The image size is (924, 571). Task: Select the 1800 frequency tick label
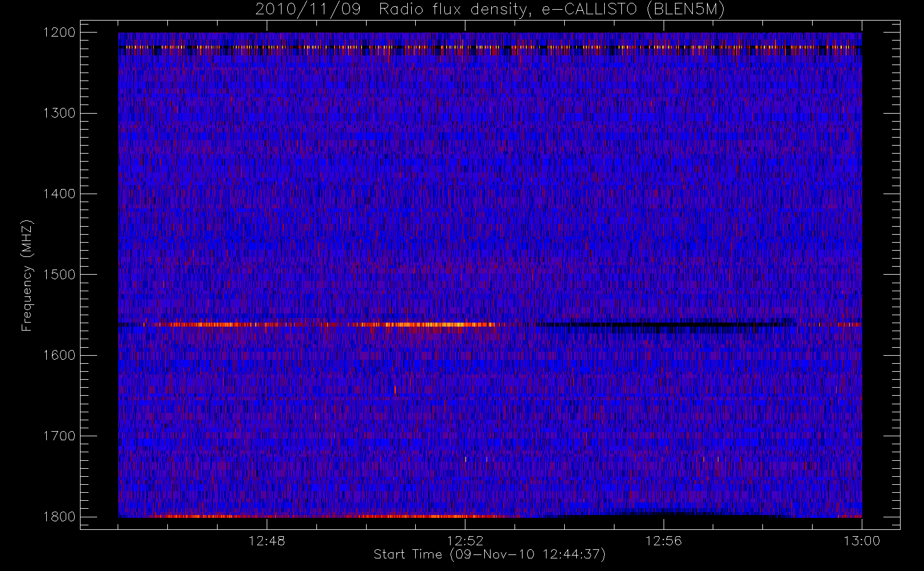(59, 517)
